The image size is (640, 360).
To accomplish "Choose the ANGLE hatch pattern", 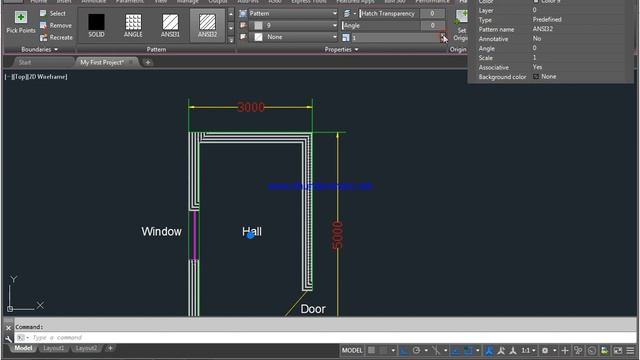I will coord(133,25).
